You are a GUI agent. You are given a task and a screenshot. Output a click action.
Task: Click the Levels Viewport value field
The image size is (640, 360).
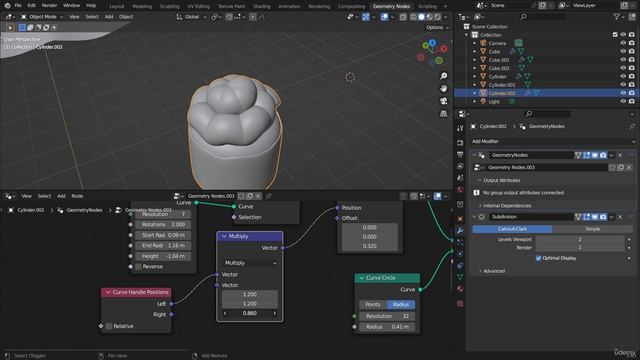(x=580, y=240)
